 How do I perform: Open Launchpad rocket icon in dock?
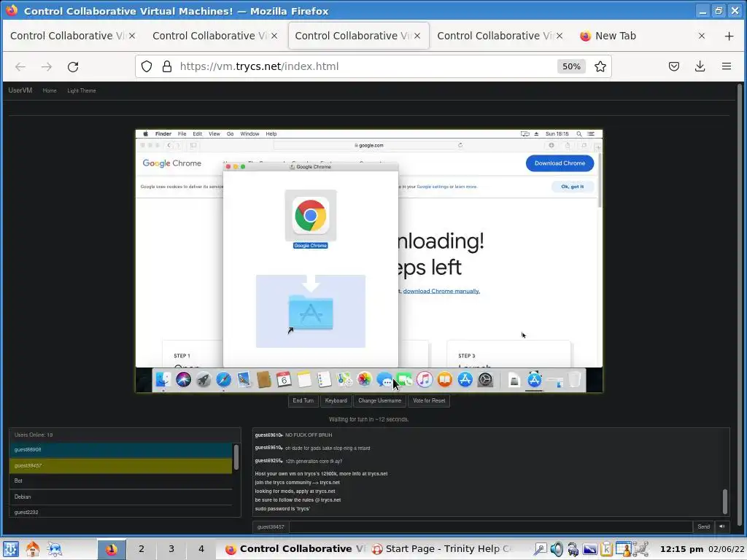(204, 379)
